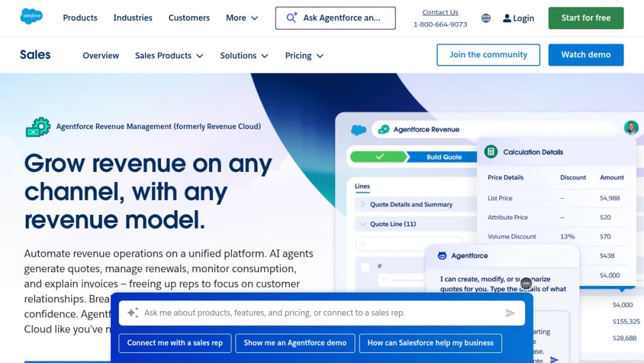Click the Discount column header

[x=573, y=177]
